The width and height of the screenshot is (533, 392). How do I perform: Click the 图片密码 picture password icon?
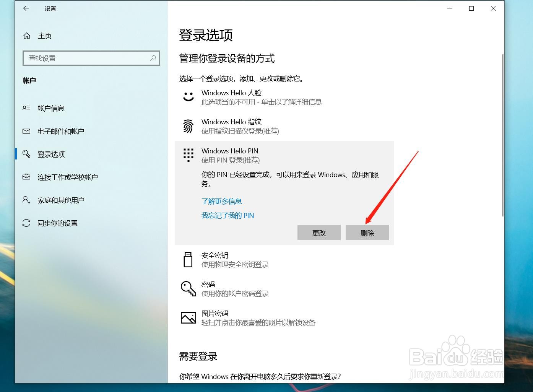pyautogui.click(x=188, y=317)
